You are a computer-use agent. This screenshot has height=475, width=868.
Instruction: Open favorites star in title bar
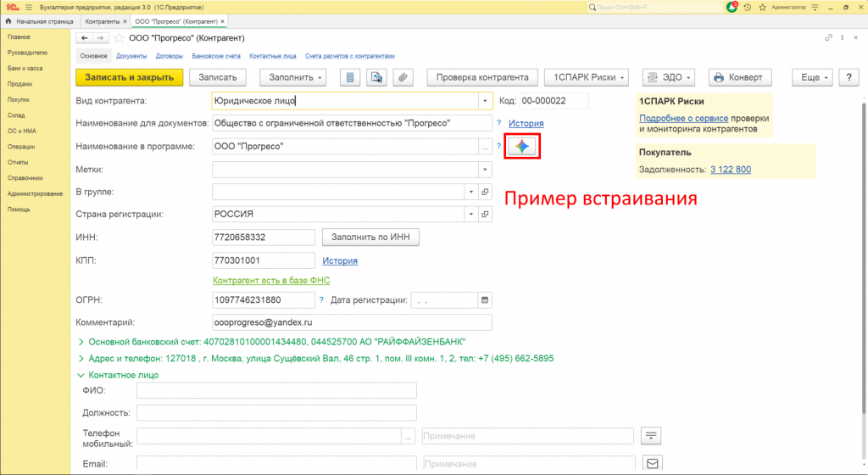[x=762, y=7]
